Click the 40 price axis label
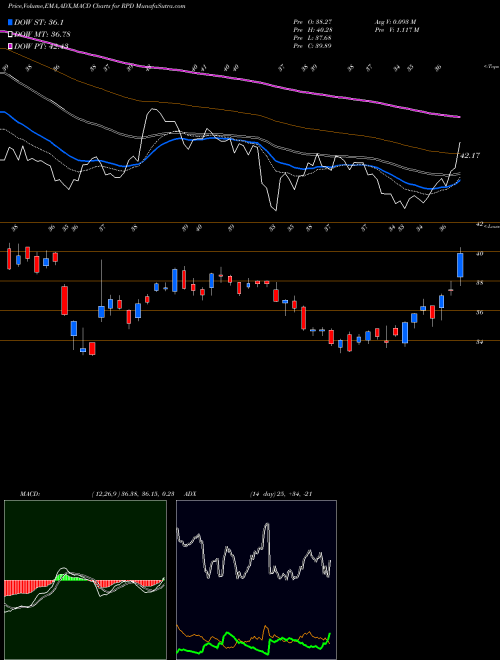This screenshot has width=500, height=660. point(479,253)
